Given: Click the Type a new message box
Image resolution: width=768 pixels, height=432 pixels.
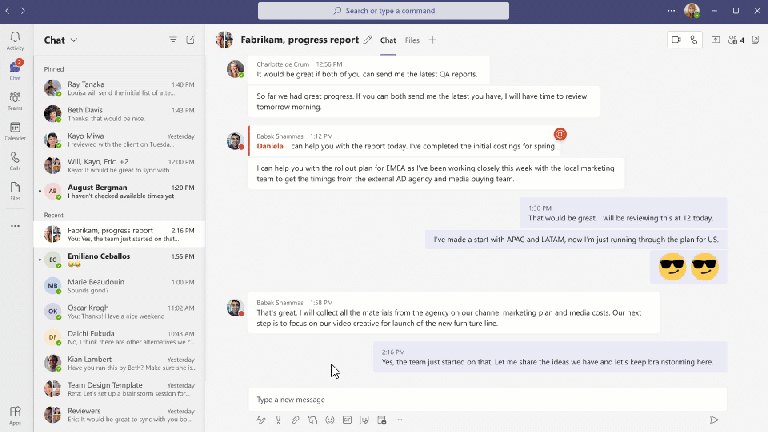Looking at the screenshot, I should pos(487,399).
